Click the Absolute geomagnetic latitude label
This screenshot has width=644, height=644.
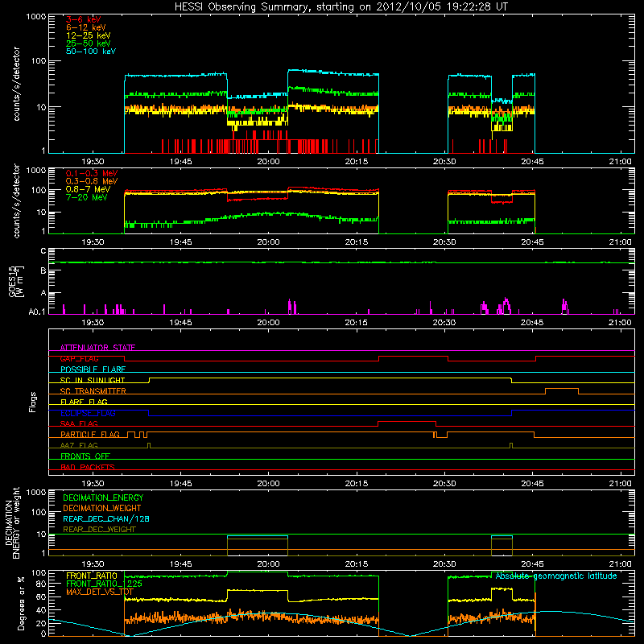coord(556,576)
